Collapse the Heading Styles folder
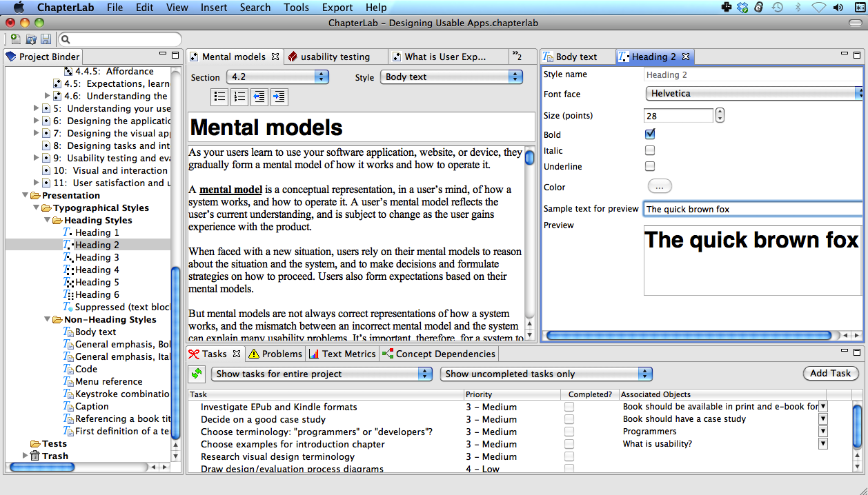868x495 pixels. 47,220
